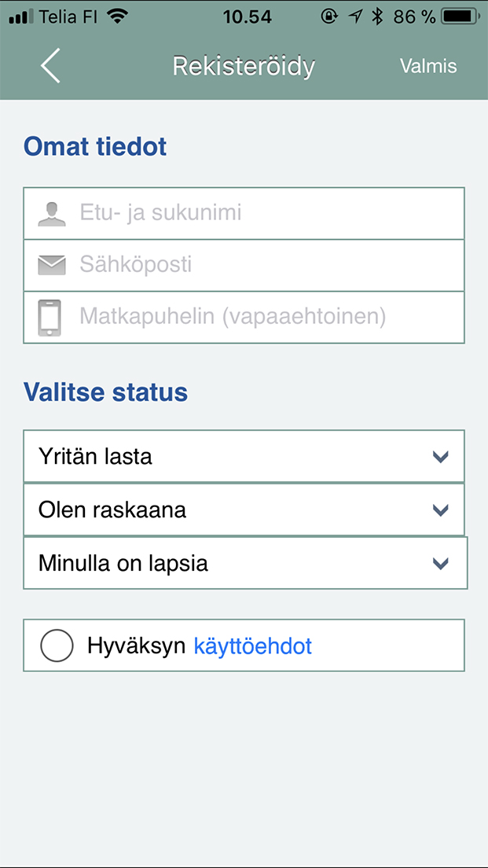488x868 pixels.
Task: Accept terms via Hyväksyn radio button
Action: (57, 646)
